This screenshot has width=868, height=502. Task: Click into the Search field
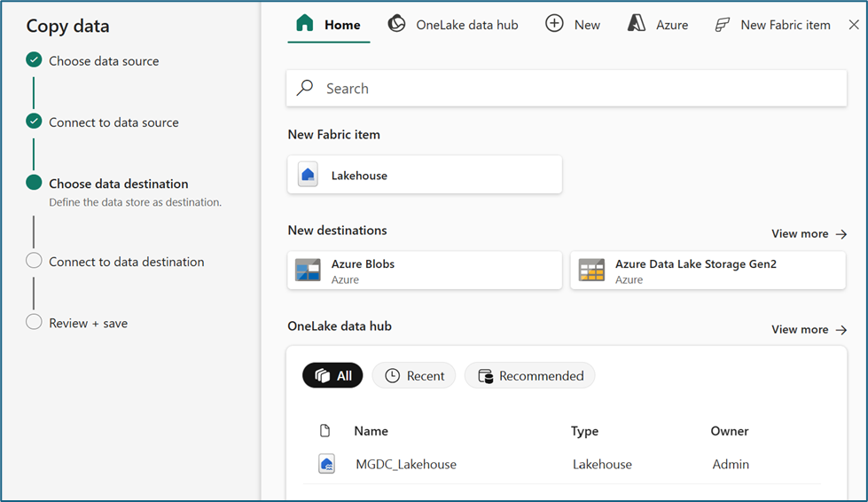567,89
